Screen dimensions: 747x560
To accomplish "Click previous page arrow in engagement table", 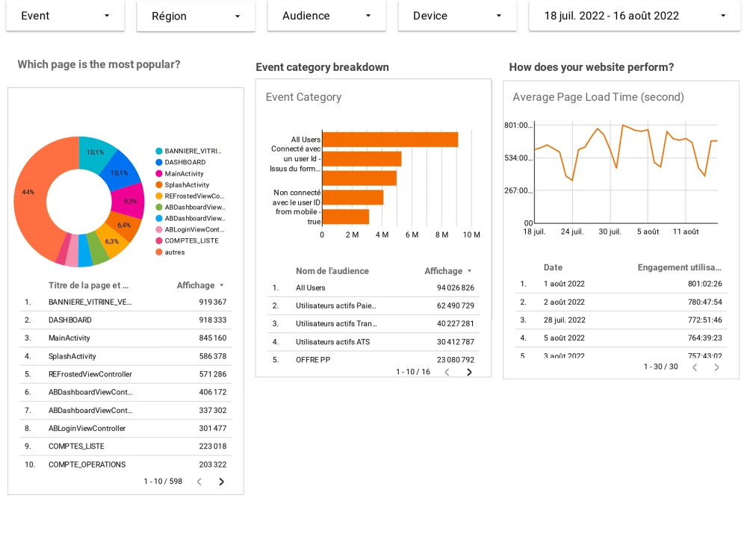I will pyautogui.click(x=694, y=367).
